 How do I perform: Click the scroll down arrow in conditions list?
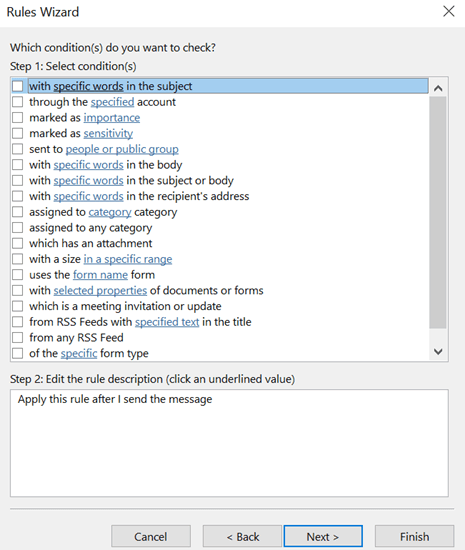438,351
